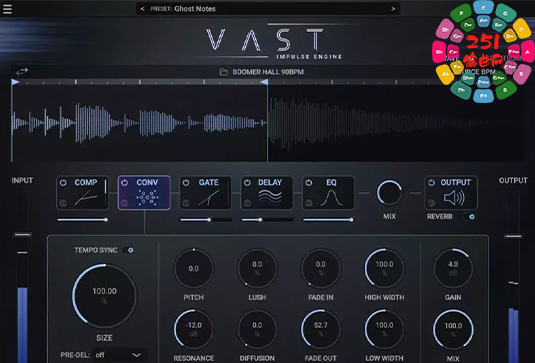Select the CONV dots icon
The height and width of the screenshot is (363, 535).
point(147,198)
